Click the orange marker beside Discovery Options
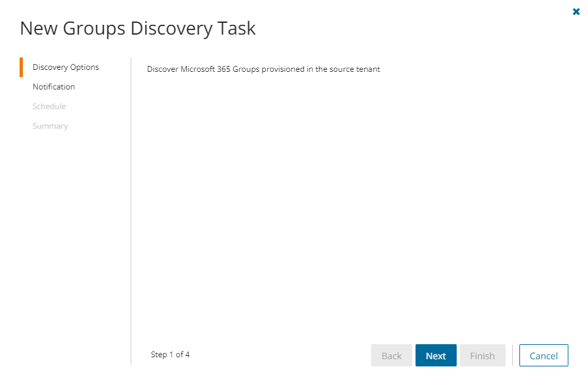 pyautogui.click(x=22, y=67)
